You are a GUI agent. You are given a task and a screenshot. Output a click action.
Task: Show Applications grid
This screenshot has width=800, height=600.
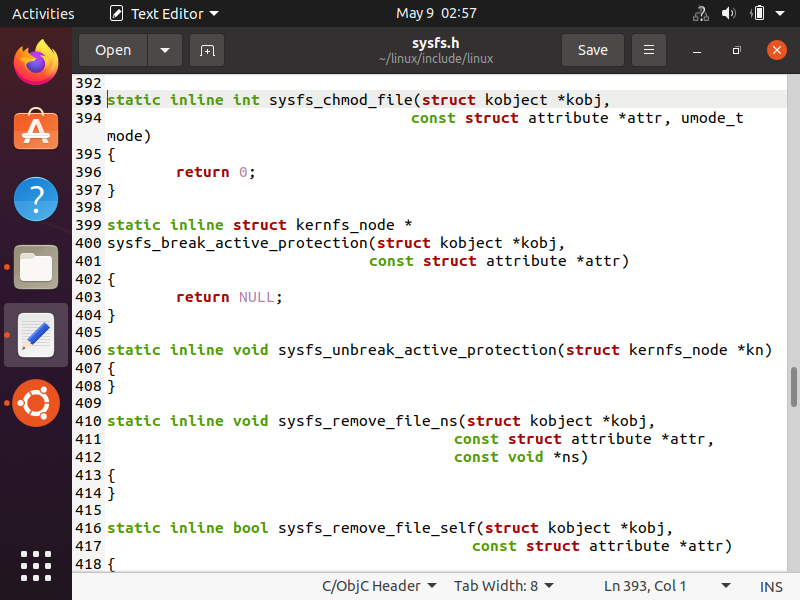tap(36, 566)
